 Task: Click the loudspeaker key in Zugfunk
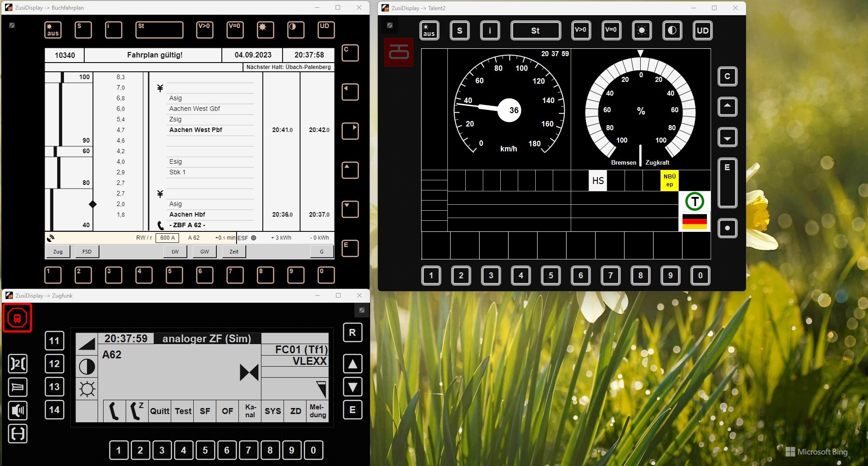[18, 410]
